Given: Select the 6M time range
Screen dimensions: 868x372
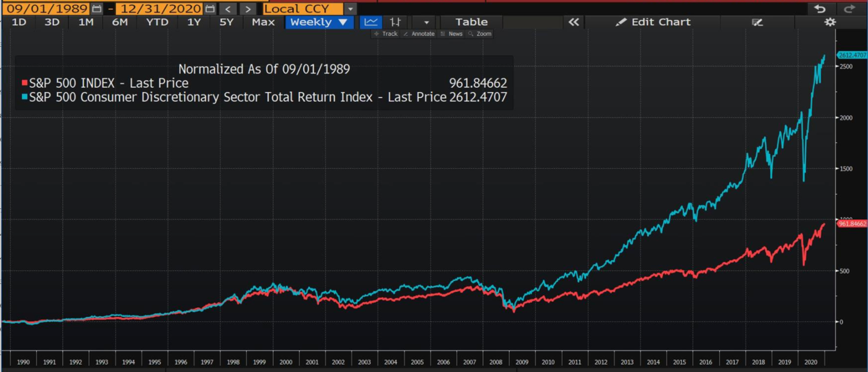Looking at the screenshot, I should click(x=119, y=22).
